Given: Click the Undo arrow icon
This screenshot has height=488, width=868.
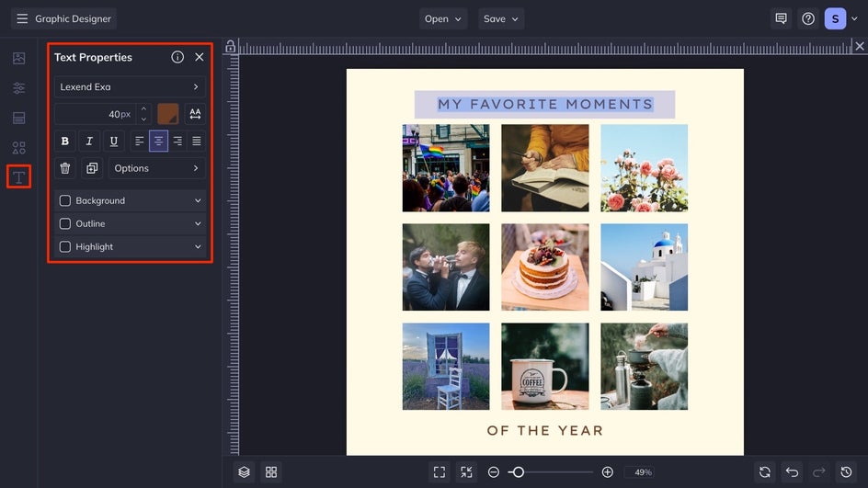Looking at the screenshot, I should pos(792,471).
